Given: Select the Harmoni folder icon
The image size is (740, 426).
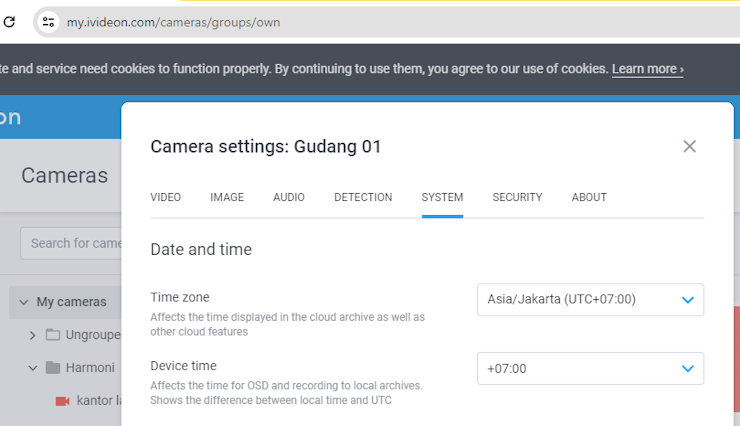Looking at the screenshot, I should (53, 368).
